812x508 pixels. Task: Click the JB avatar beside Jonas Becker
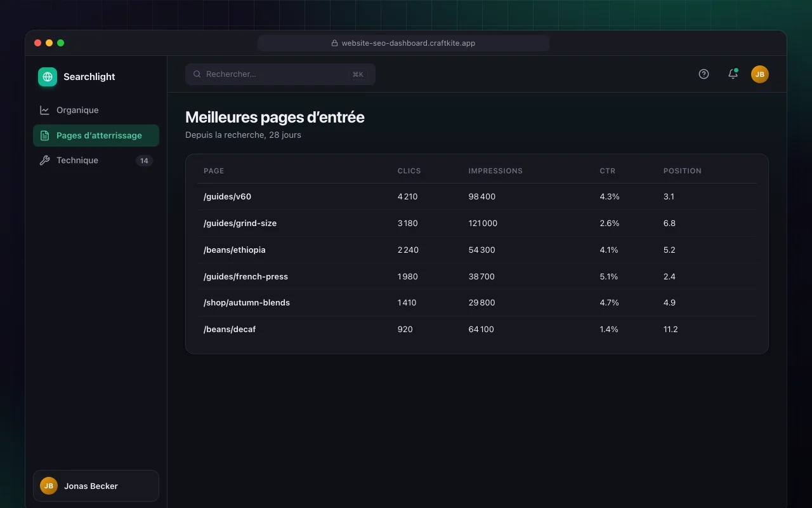(49, 486)
